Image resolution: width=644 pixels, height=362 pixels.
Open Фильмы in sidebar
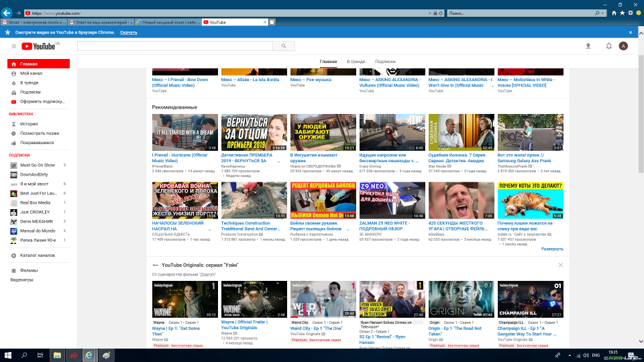pyautogui.click(x=29, y=270)
